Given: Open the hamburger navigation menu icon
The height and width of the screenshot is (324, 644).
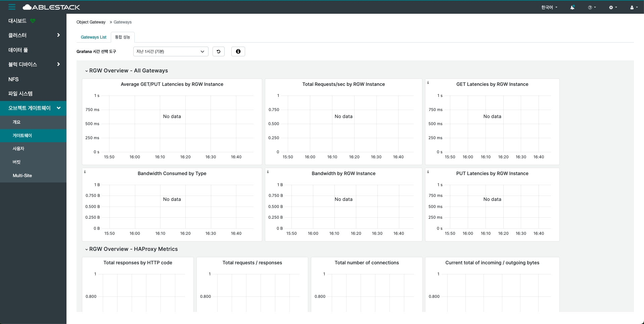Looking at the screenshot, I should coord(12,7).
